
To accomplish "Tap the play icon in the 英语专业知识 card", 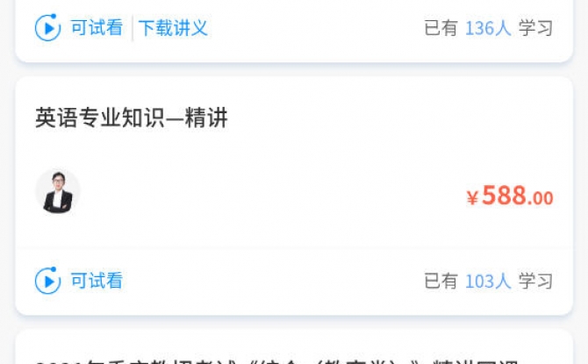I will (47, 281).
